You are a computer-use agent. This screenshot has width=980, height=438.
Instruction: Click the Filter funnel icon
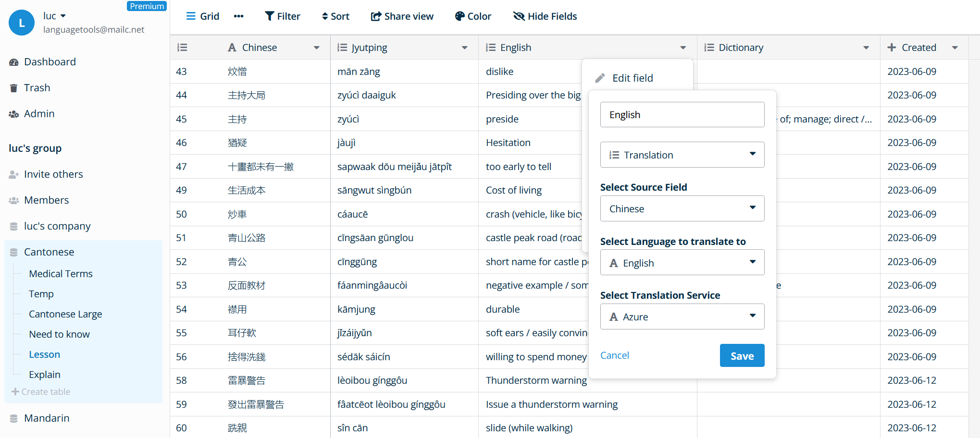click(x=270, y=16)
